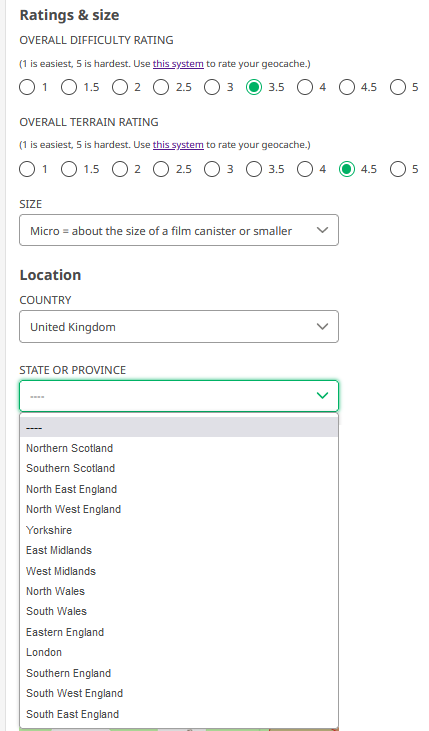Select terrain rating 5 radio button
This screenshot has width=429, height=731.
coord(398,169)
